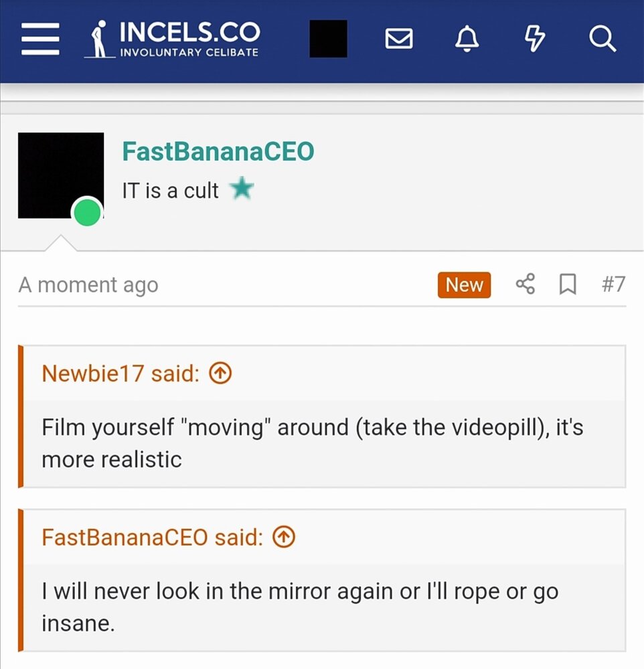The height and width of the screenshot is (669, 644).
Task: Click the Incels.co site logo
Action: [173, 39]
